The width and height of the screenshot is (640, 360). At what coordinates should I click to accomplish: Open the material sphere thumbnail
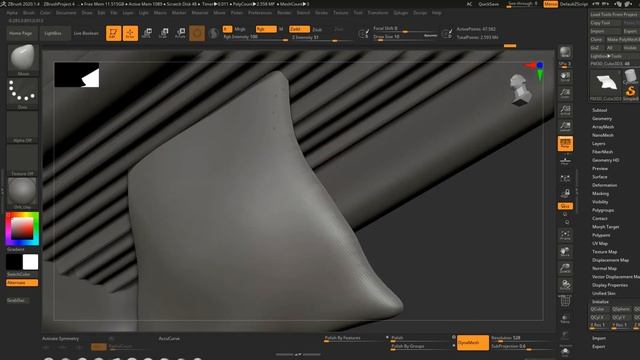click(x=22, y=192)
